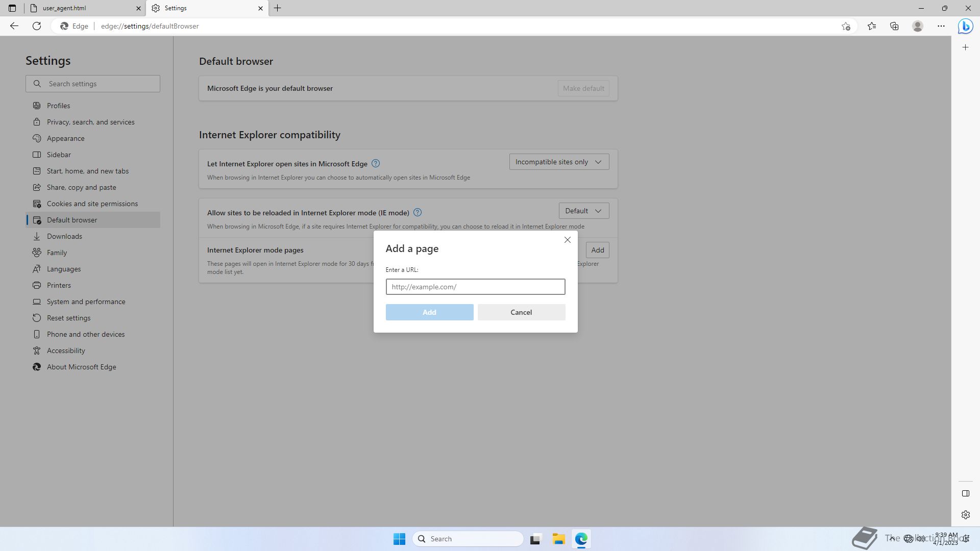
Task: Open the Favorites list icon
Action: [x=872, y=26]
